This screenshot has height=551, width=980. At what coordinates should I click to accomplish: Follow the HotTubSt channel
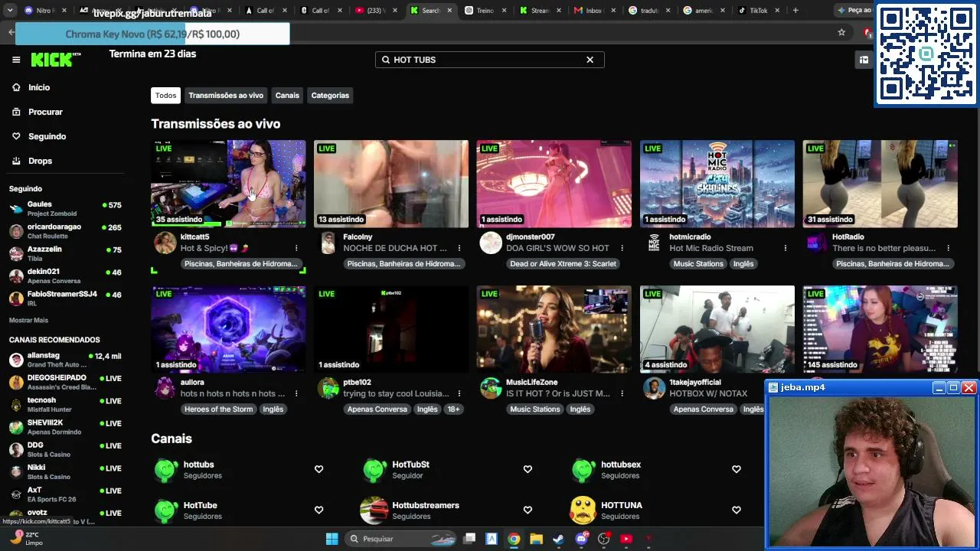tap(528, 469)
